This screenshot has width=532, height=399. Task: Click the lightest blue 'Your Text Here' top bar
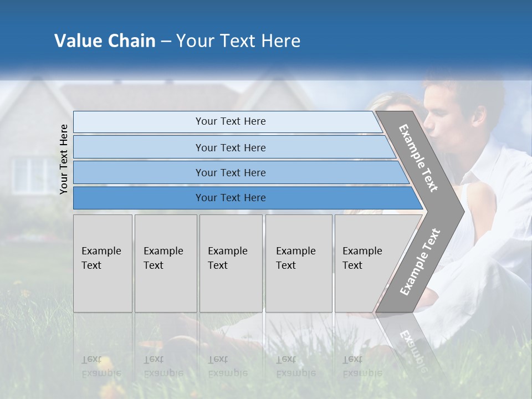(x=227, y=121)
